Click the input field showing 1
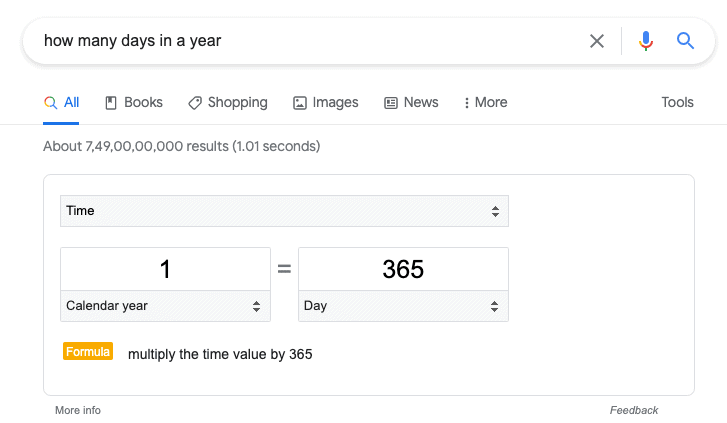 (x=165, y=269)
